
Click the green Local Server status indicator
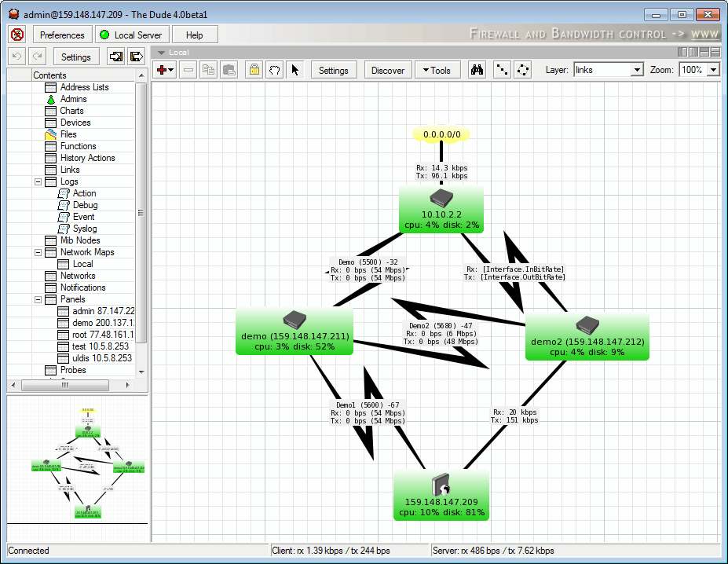105,35
